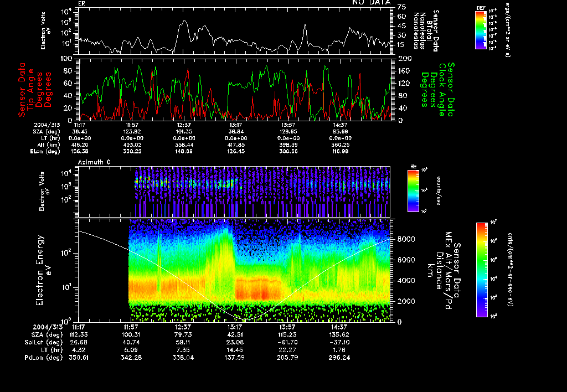The height and width of the screenshot is (392, 567).
Task: Click the local time value 5.09
Action: 132,350
